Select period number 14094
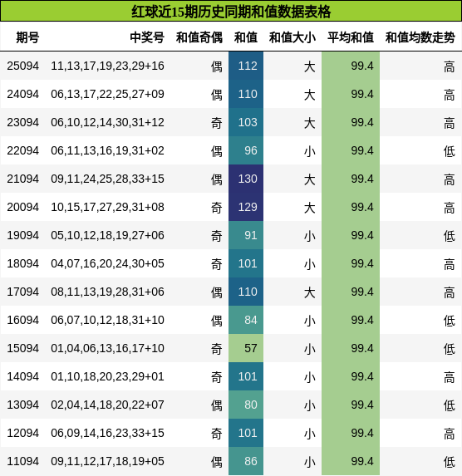This screenshot has height=476, width=462. coord(23,376)
